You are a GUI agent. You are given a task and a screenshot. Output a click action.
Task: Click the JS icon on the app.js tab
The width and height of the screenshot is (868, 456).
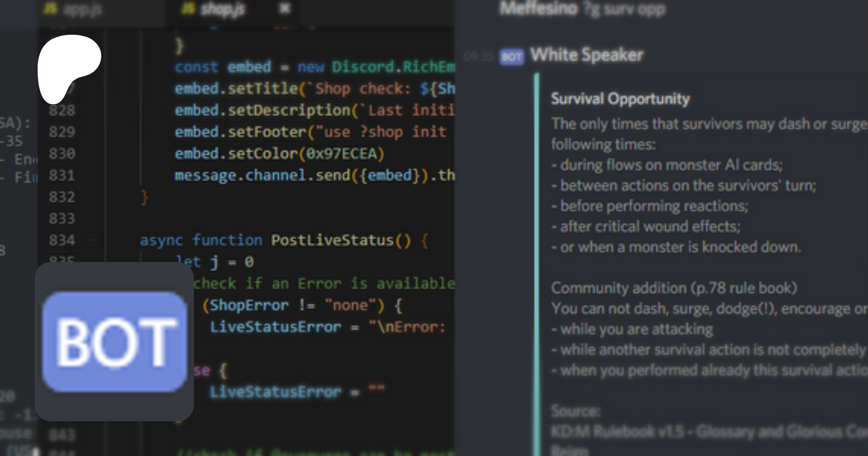(x=51, y=8)
